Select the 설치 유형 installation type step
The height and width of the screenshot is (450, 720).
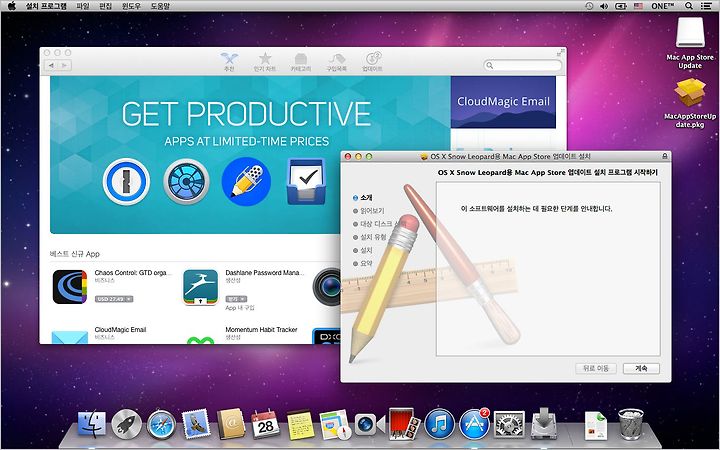(x=369, y=237)
